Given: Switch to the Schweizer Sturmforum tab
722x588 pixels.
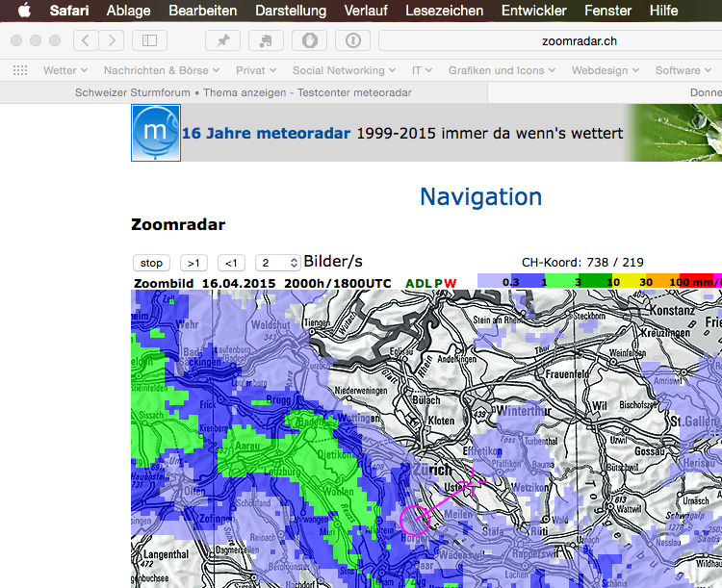Looking at the screenshot, I should (x=243, y=92).
